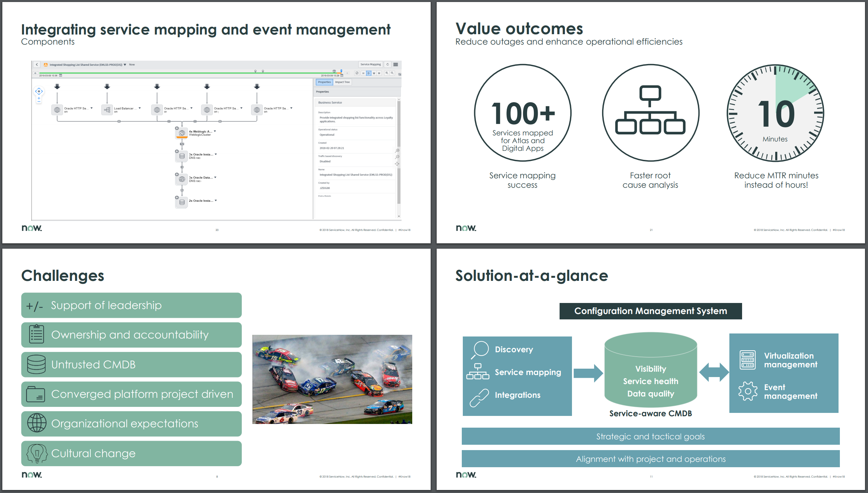Select the Weblogic cluster node icon

pyautogui.click(x=182, y=133)
